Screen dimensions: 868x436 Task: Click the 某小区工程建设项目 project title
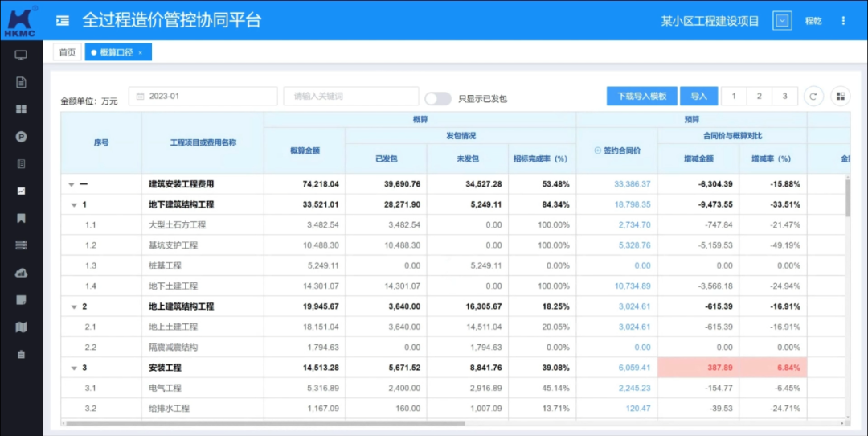click(710, 21)
